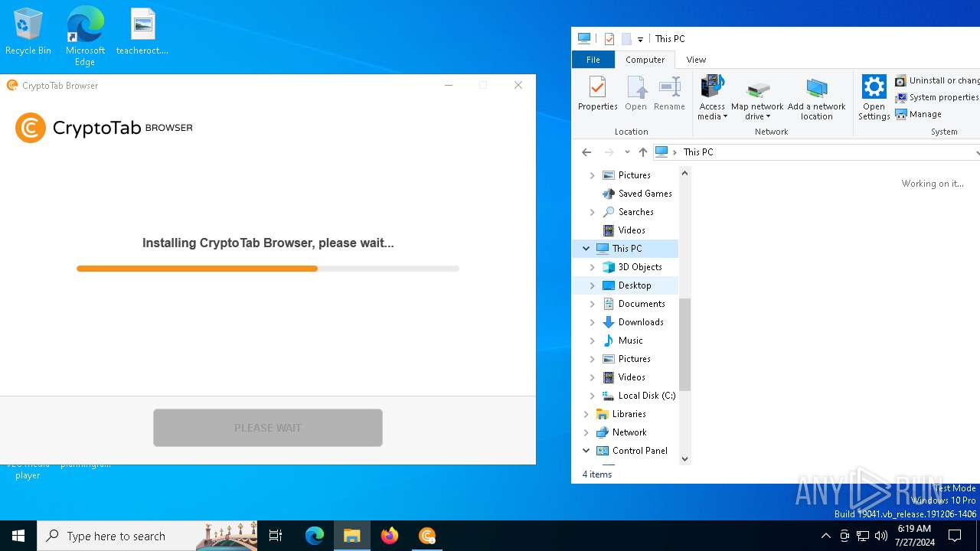The height and width of the screenshot is (551, 980).
Task: Open the volume control in the system tray
Action: 881,536
